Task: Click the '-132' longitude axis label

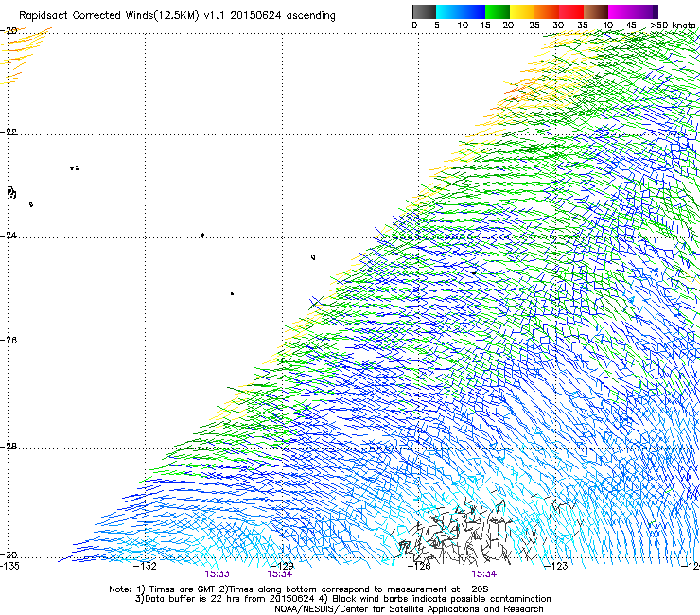Action: click(x=145, y=566)
